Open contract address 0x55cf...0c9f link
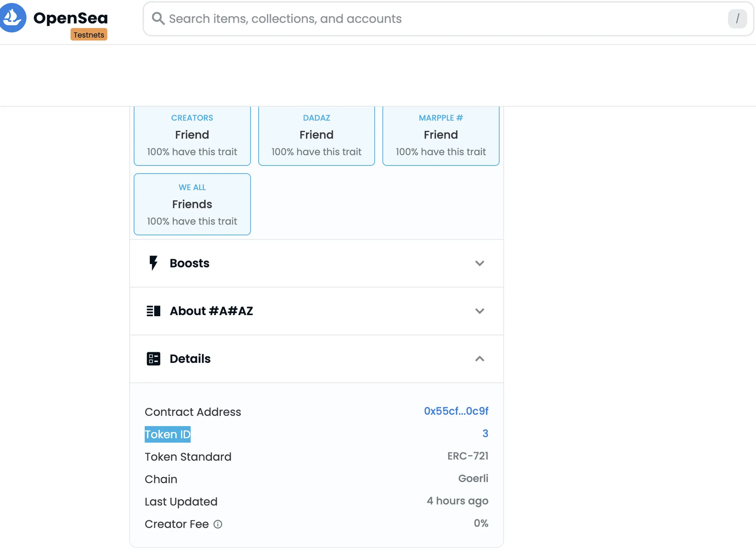 [x=456, y=411]
